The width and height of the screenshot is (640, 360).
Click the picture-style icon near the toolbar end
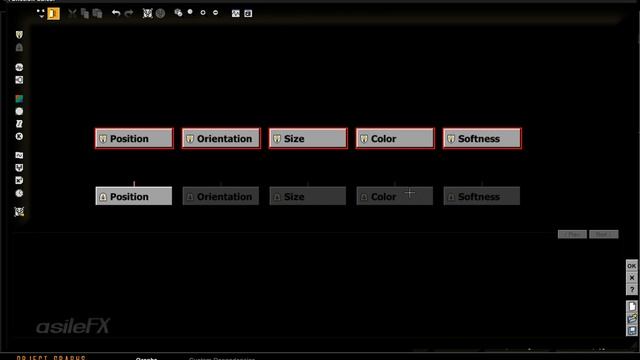[x=236, y=13]
